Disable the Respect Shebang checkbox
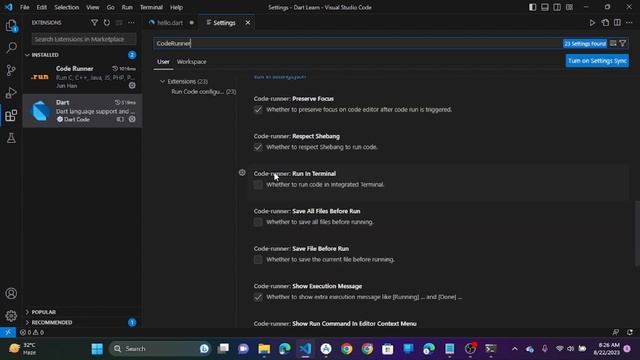 258,147
